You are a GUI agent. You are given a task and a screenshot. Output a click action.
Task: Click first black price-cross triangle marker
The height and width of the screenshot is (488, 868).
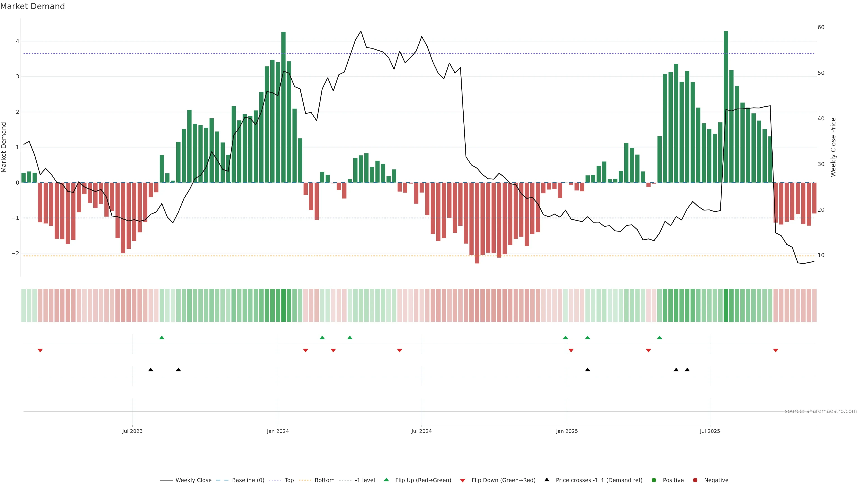coord(151,370)
